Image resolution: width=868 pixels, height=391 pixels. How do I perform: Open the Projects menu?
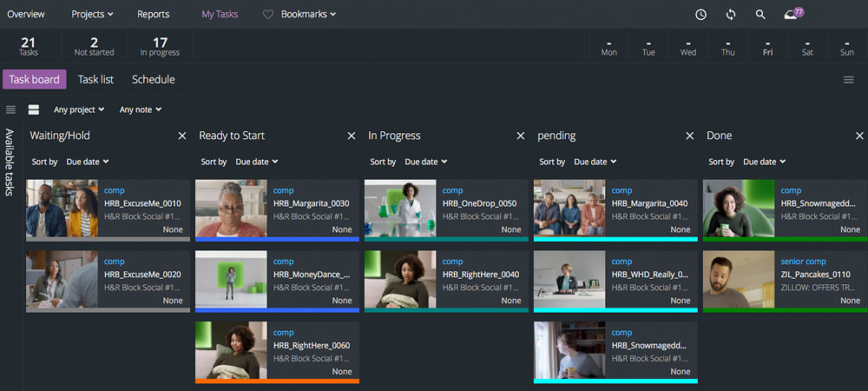click(91, 15)
